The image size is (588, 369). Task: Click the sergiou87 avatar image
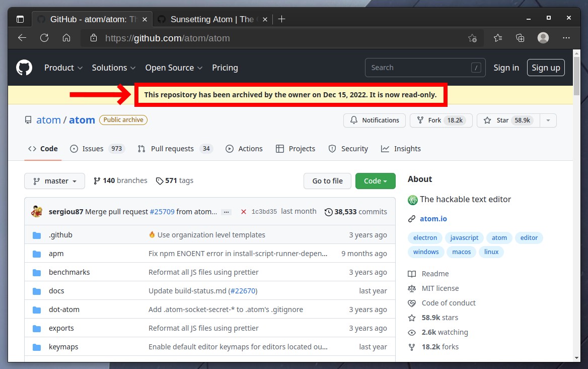37,211
